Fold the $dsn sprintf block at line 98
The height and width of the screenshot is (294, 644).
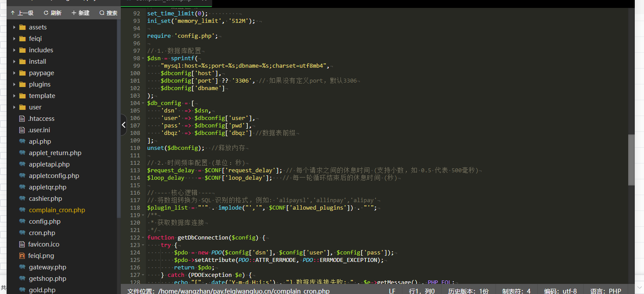tap(143, 58)
